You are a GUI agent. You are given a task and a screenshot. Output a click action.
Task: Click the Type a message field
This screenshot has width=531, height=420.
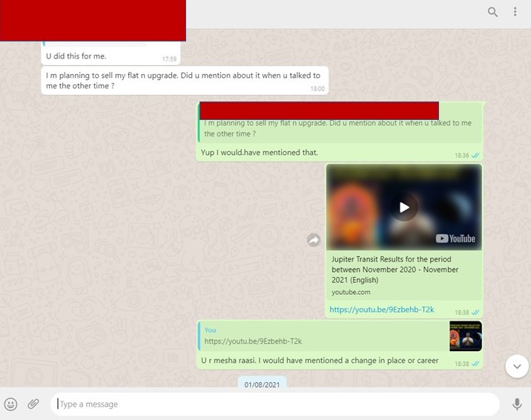pyautogui.click(x=274, y=404)
